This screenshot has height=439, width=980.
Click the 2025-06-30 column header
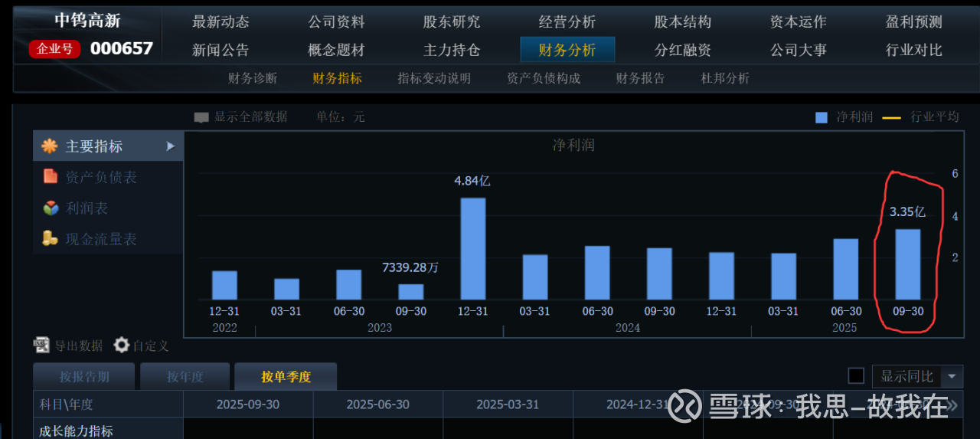pyautogui.click(x=377, y=404)
